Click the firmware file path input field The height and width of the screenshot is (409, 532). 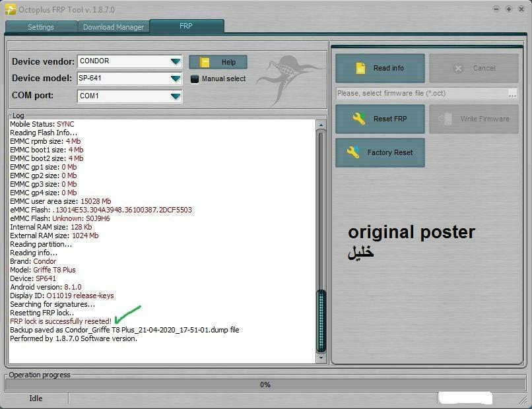(x=421, y=94)
